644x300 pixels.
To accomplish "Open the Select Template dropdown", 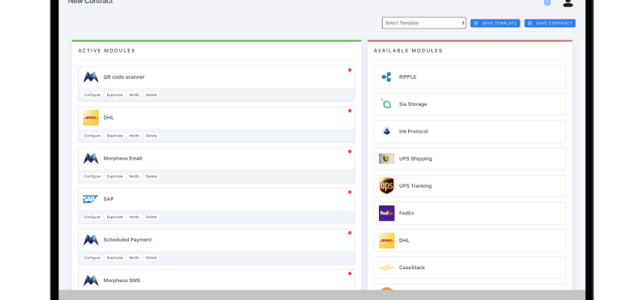I will (423, 23).
